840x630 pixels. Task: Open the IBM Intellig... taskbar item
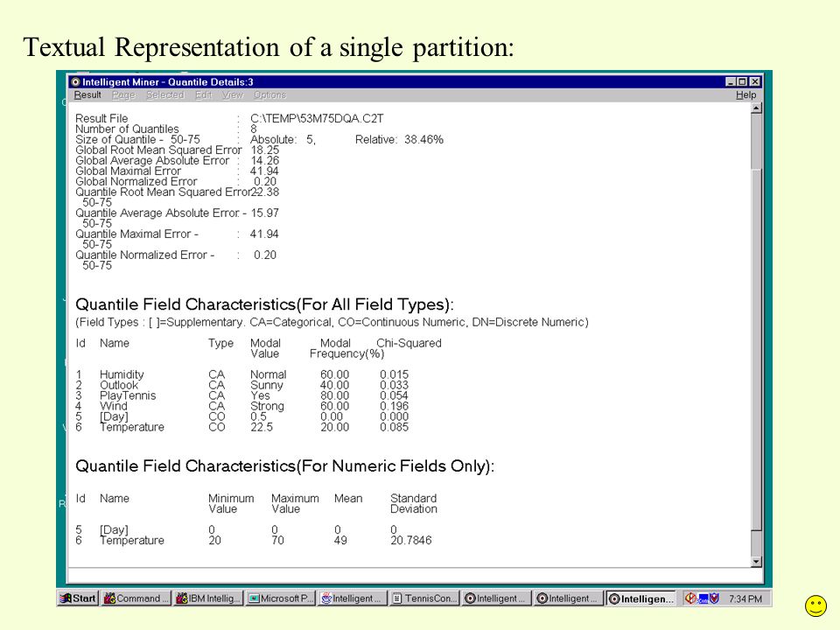[x=208, y=598]
